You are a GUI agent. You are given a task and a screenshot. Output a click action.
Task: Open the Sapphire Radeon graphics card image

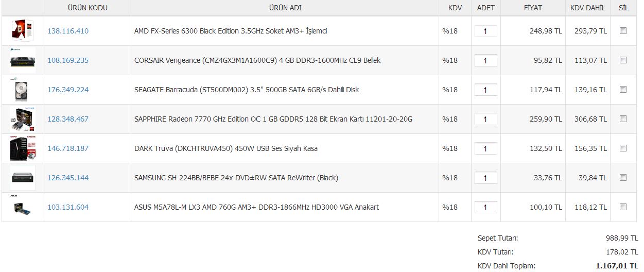23,119
